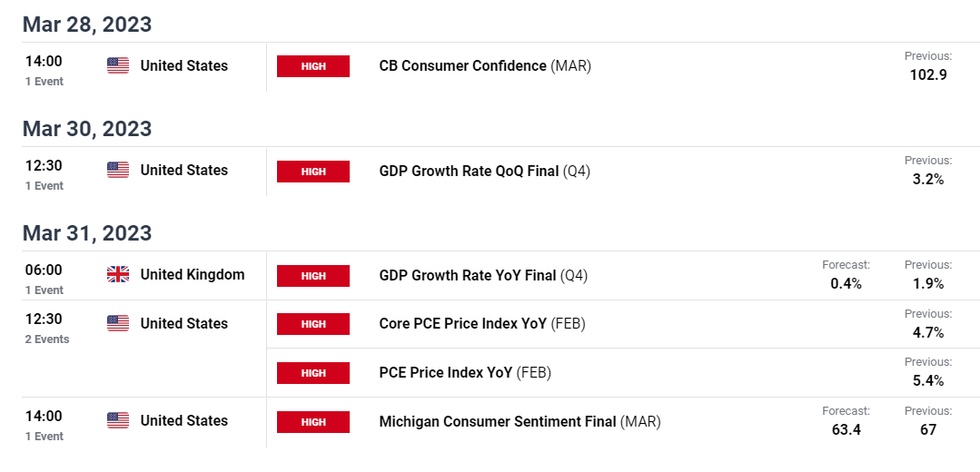Click the Mar 28, 2023 date heading
Image resolution: width=980 pixels, height=472 pixels.
(87, 25)
